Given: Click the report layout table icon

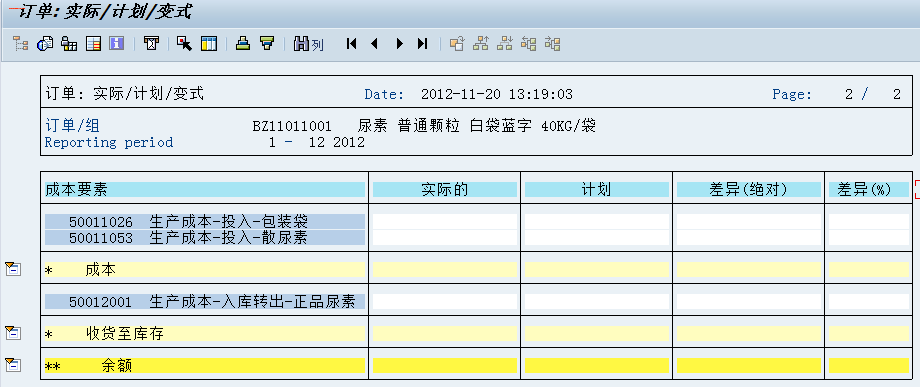Looking at the screenshot, I should pyautogui.click(x=93, y=44).
